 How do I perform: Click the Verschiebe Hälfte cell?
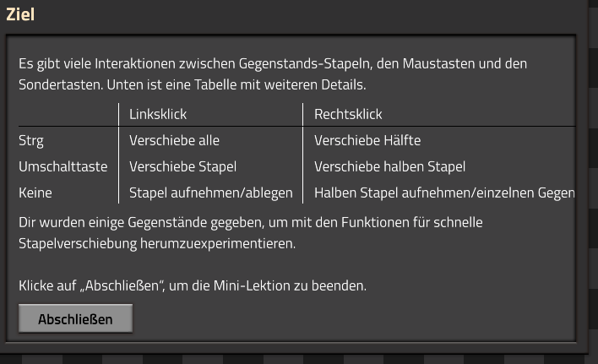[367, 140]
